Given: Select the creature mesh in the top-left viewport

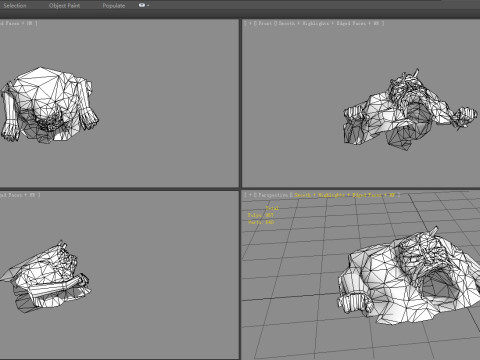Looking at the screenshot, I should [49, 105].
